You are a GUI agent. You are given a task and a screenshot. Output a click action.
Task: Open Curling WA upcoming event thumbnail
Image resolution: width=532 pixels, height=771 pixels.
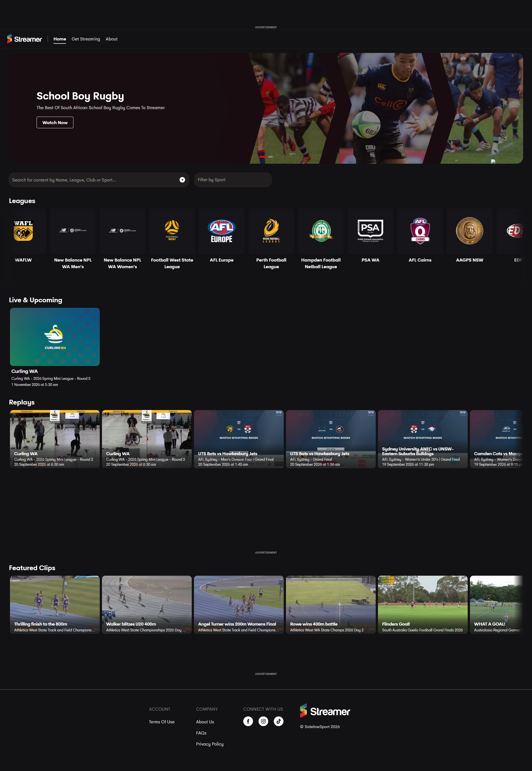tap(55, 337)
